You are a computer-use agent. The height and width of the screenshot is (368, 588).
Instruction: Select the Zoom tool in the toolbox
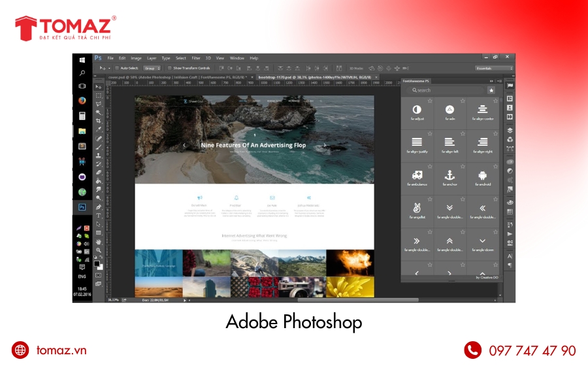coord(99,250)
